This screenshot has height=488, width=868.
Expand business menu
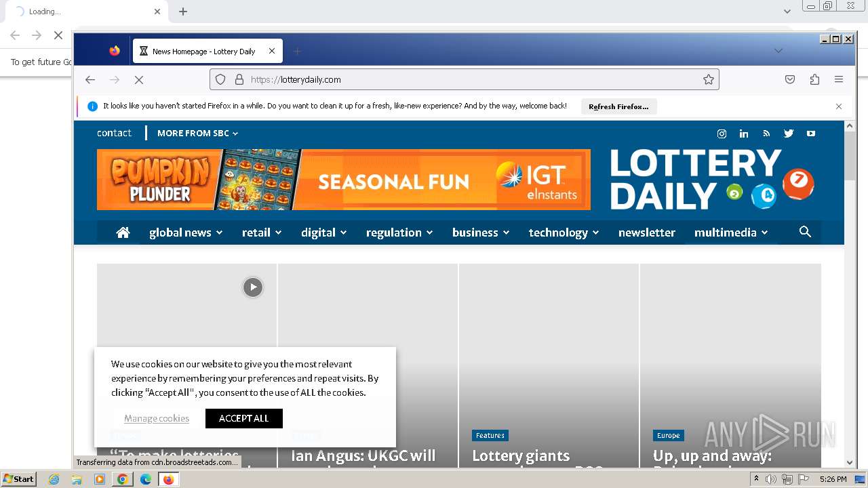[481, 232]
